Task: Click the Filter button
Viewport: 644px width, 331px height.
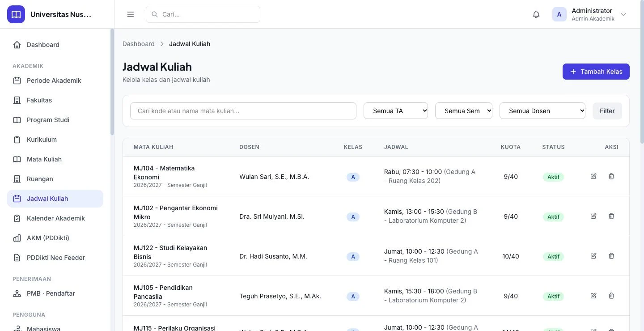Action: coord(607,111)
